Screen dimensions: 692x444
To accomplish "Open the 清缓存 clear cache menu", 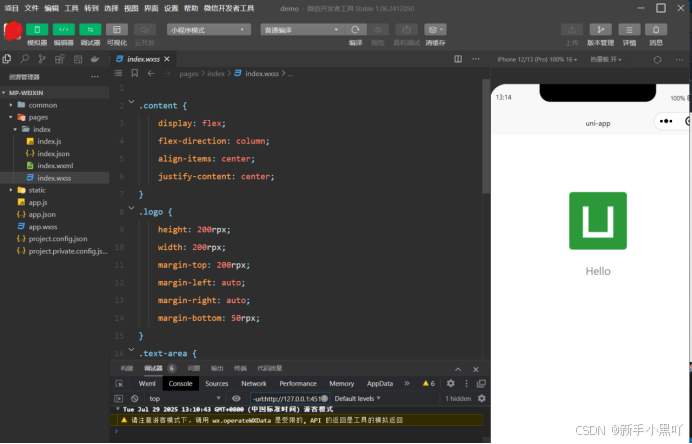I will 435,30.
